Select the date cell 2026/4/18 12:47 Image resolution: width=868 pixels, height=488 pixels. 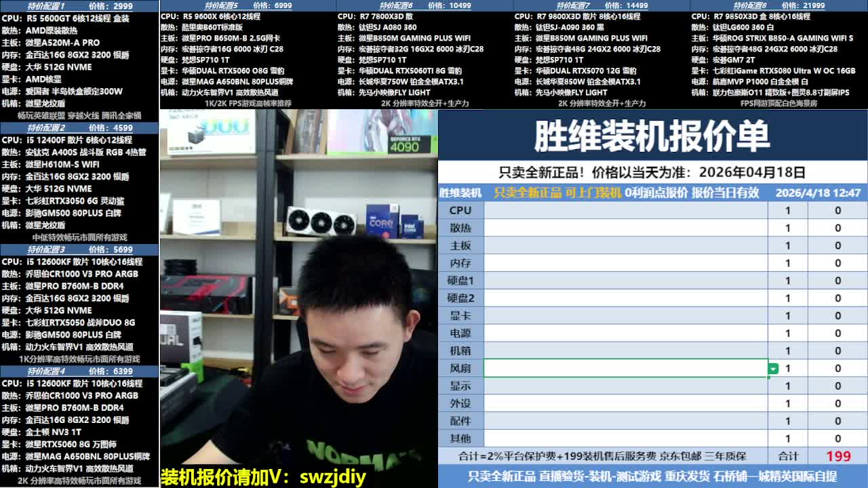click(x=817, y=192)
